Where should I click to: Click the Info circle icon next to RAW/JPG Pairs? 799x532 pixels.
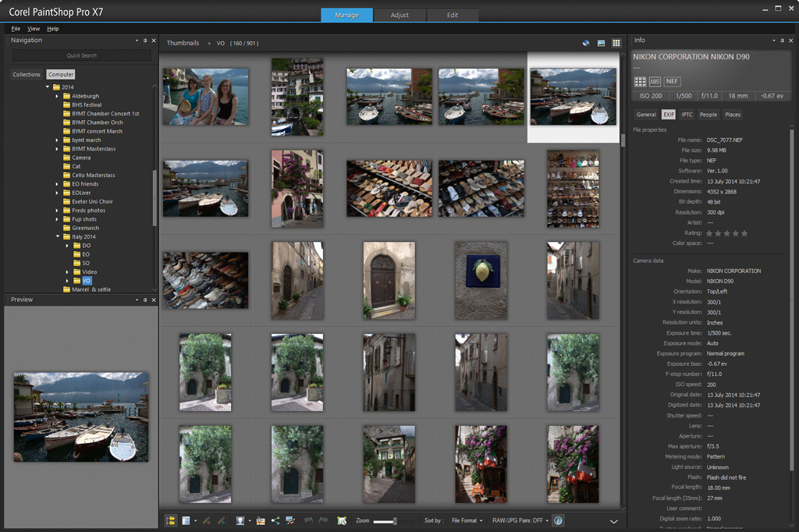pyautogui.click(x=559, y=520)
